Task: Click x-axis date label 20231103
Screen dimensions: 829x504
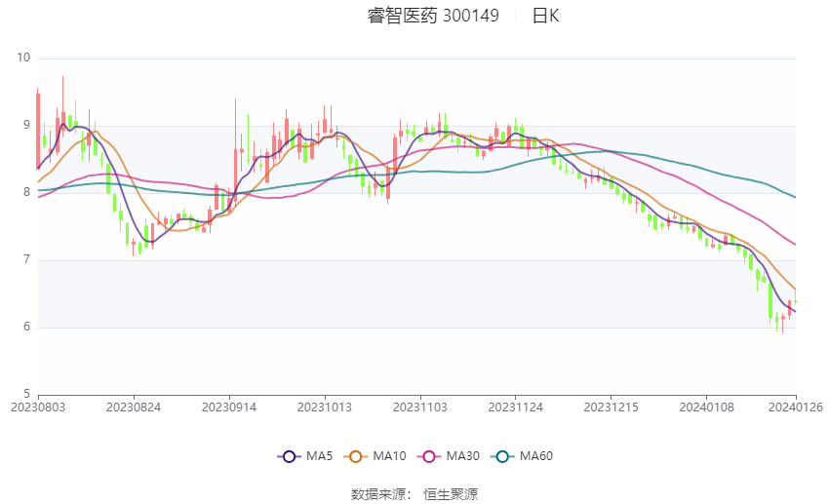Action: tap(420, 407)
